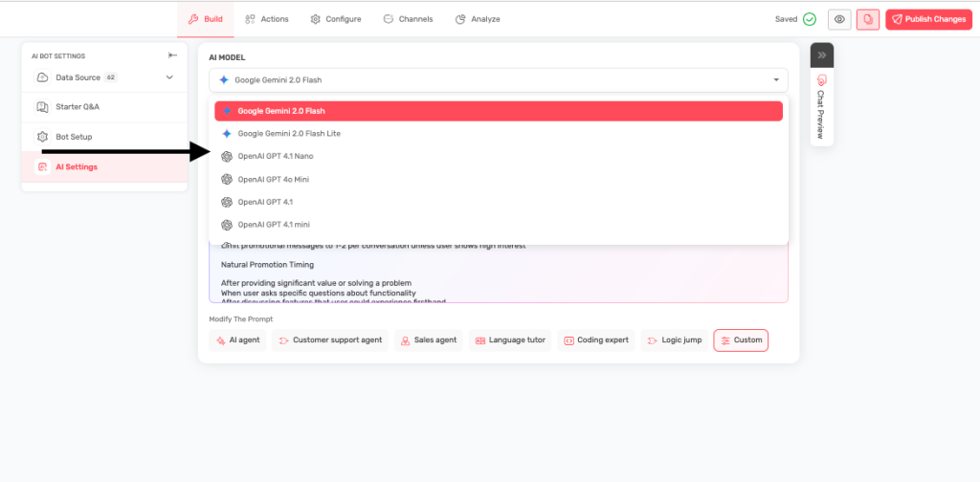
Task: Select AI Settings in sidebar
Action: coord(76,167)
